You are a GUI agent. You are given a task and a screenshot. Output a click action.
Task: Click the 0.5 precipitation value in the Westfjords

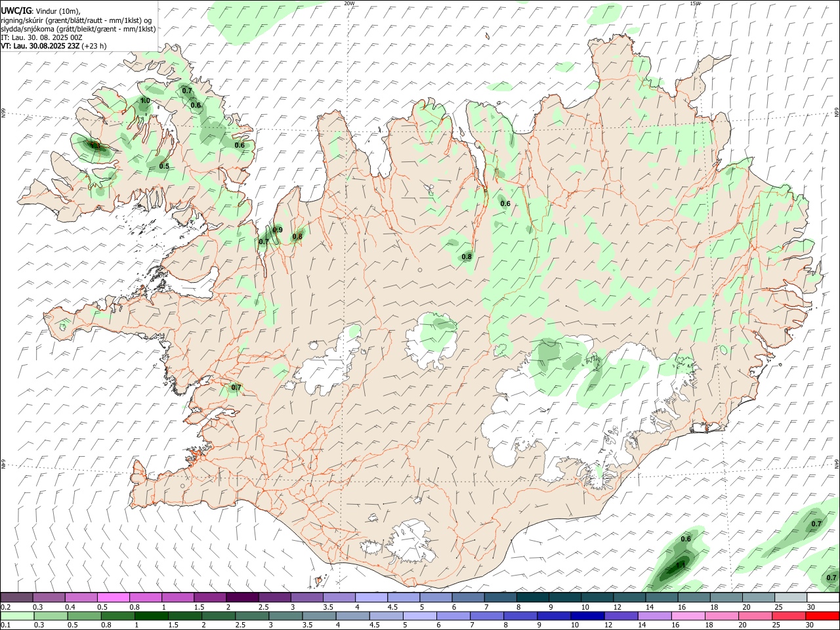[164, 167]
